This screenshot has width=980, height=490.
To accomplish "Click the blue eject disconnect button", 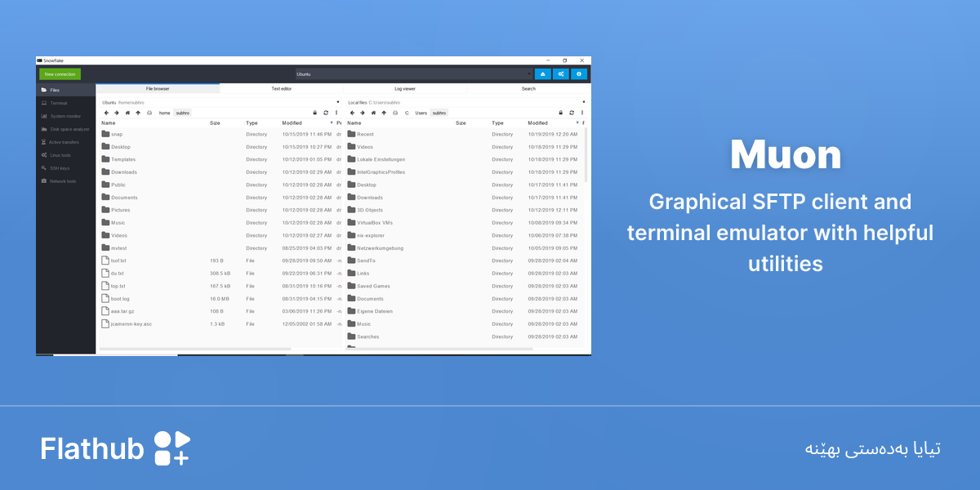I will (543, 74).
